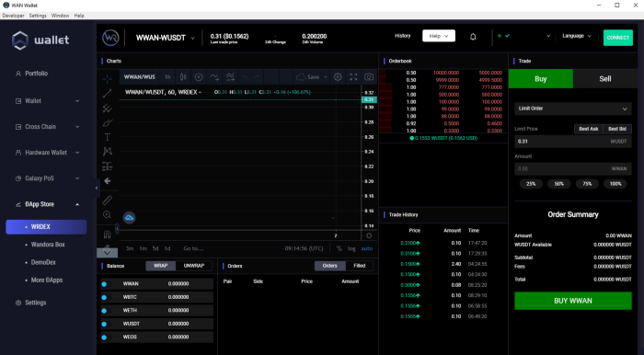Viewport: 644px width, 355px height.
Task: Select the arrow-left icon tool on chart
Action: [108, 181]
